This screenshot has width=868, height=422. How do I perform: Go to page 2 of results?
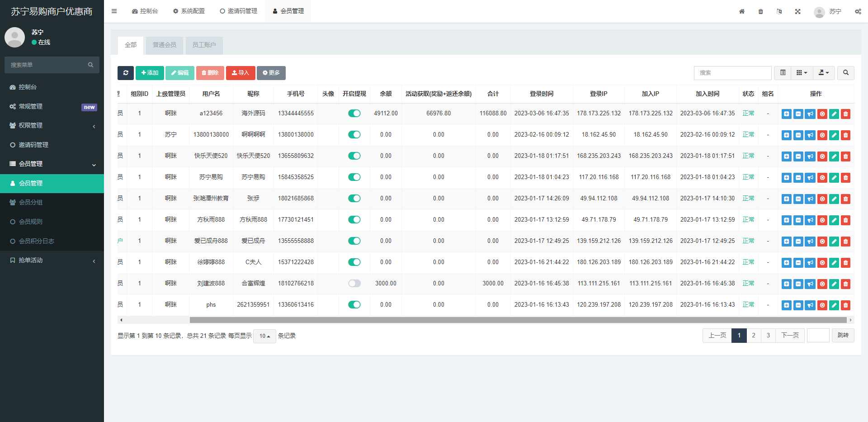(x=753, y=336)
